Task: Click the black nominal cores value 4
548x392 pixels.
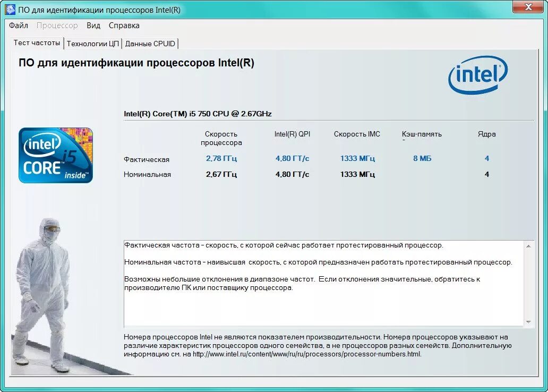Action: (487, 174)
